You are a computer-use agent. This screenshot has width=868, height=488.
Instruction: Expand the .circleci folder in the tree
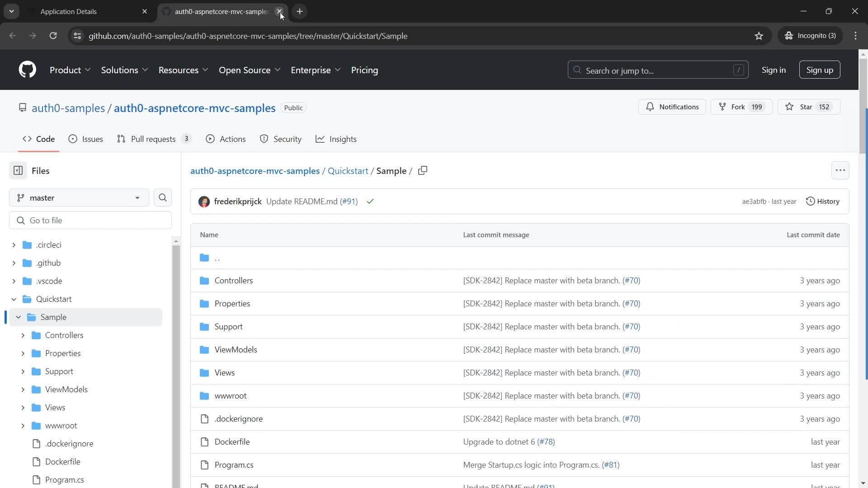[14, 245]
